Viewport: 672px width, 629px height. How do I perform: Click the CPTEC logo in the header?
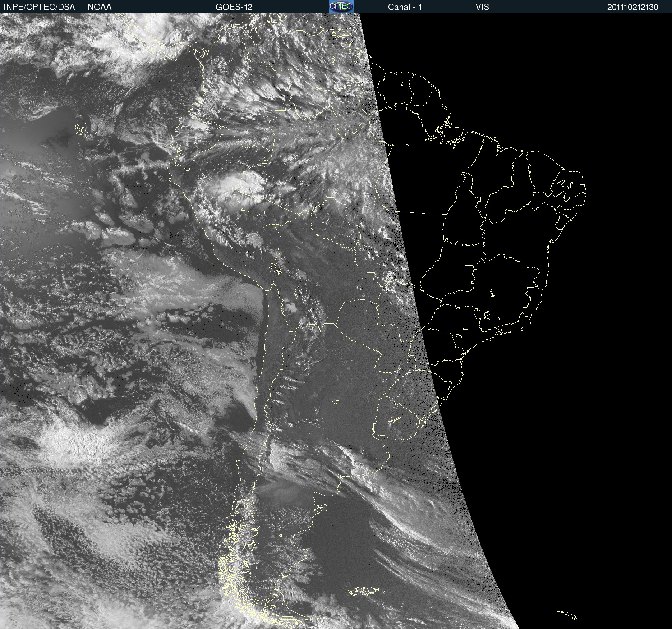(341, 6)
